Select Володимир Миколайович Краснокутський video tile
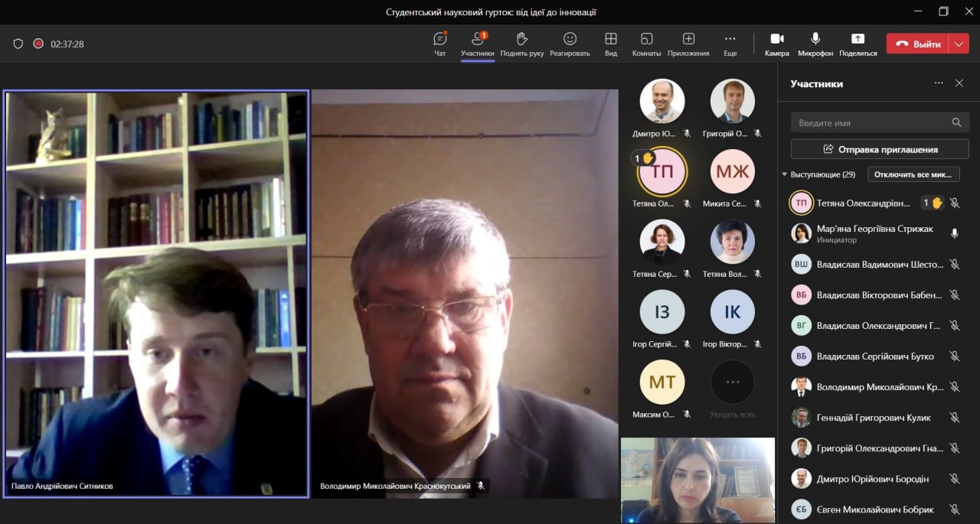This screenshot has height=524, width=980. (x=465, y=295)
